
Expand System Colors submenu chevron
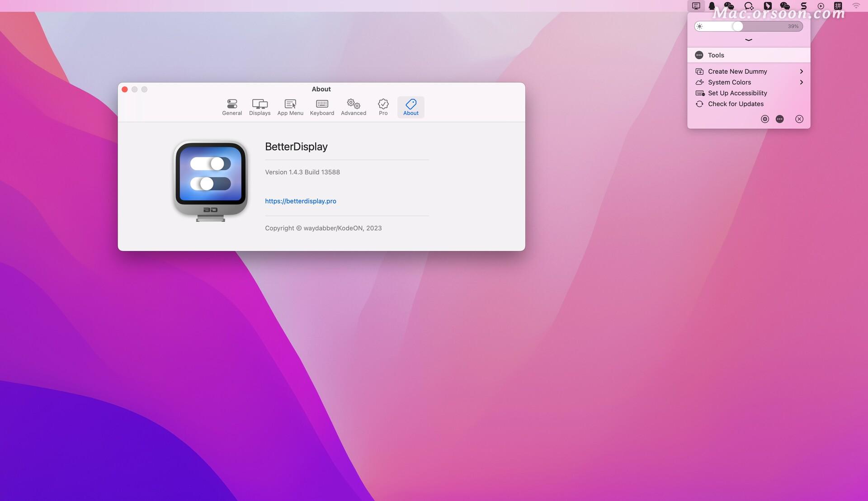pyautogui.click(x=801, y=82)
